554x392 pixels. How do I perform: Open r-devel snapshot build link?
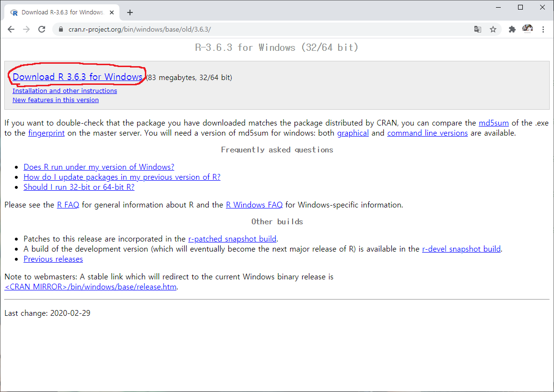461,249
